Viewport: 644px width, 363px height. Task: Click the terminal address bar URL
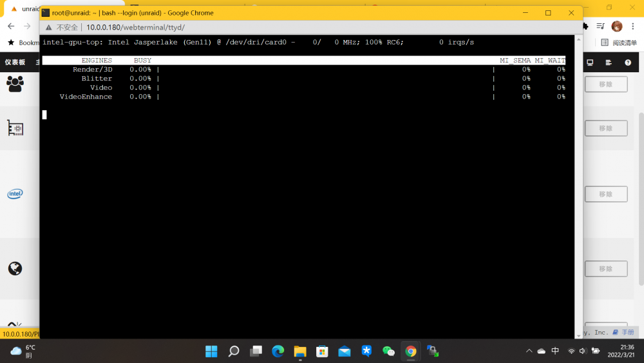tap(135, 28)
